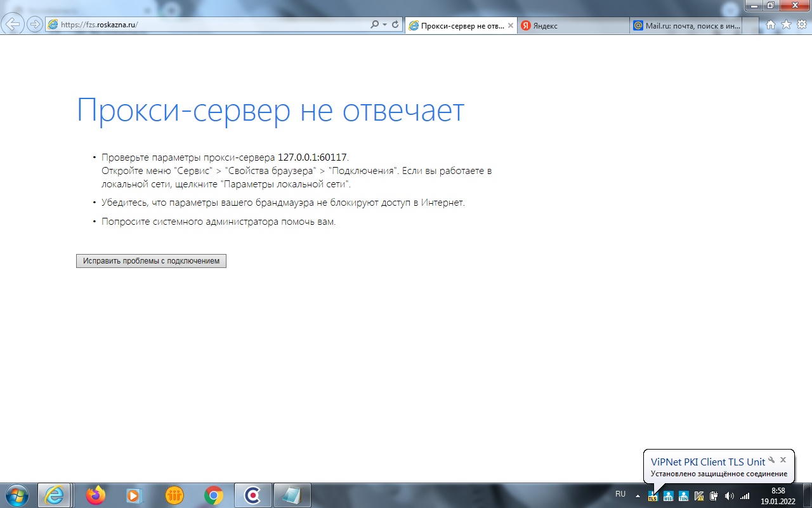Click the search magnifier in address bar
812x508 pixels.
(374, 25)
